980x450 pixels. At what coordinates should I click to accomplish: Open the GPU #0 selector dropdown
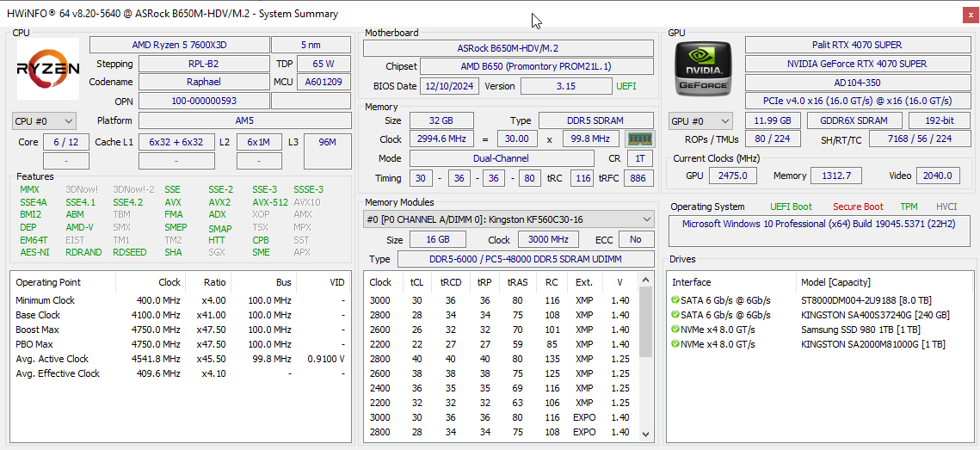[x=700, y=121]
